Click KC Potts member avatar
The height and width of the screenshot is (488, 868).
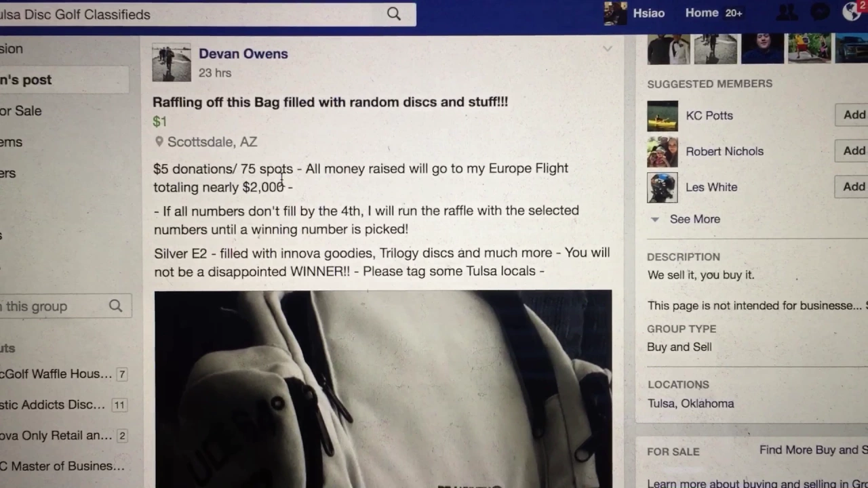pos(662,115)
